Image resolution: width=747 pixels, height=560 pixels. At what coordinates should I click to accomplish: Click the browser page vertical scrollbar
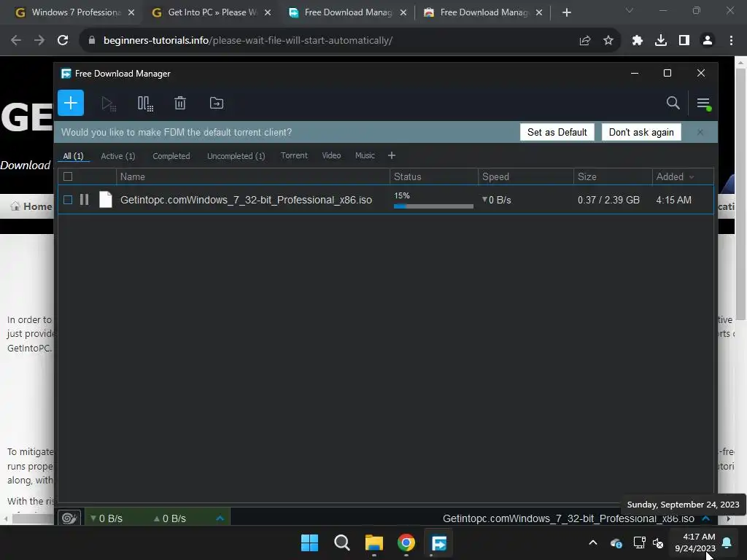tap(741, 195)
